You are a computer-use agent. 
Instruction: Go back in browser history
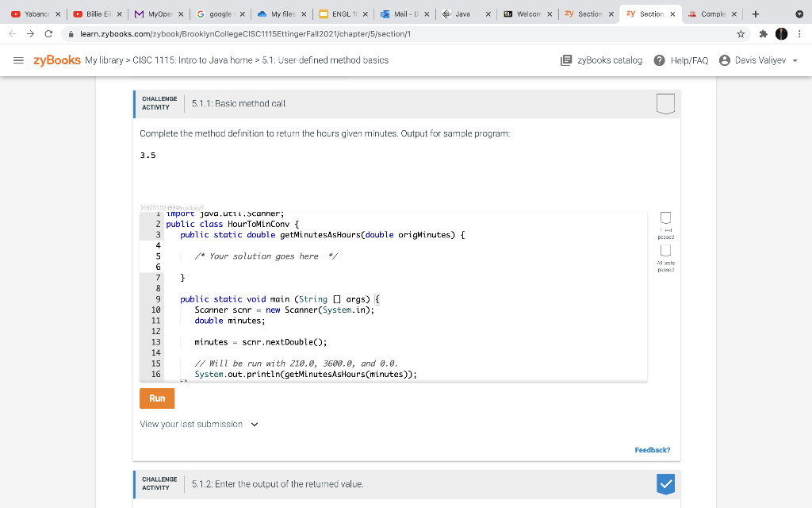pos(13,33)
